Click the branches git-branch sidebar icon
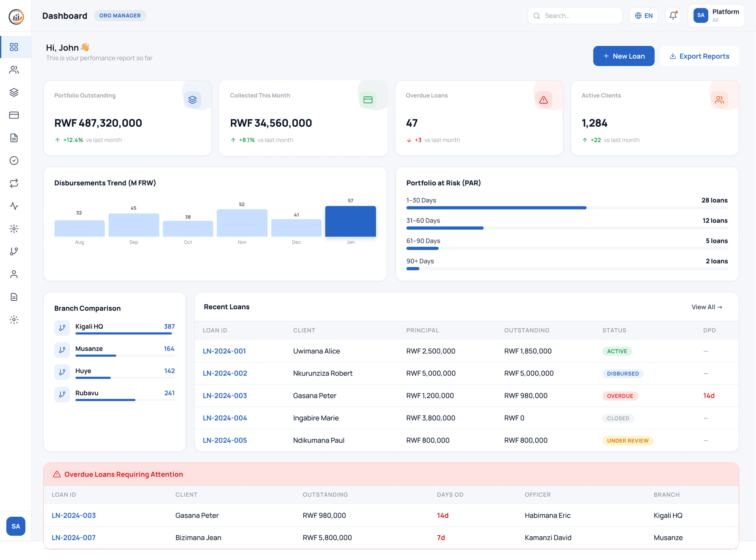Image resolution: width=756 pixels, height=560 pixels. [x=14, y=251]
